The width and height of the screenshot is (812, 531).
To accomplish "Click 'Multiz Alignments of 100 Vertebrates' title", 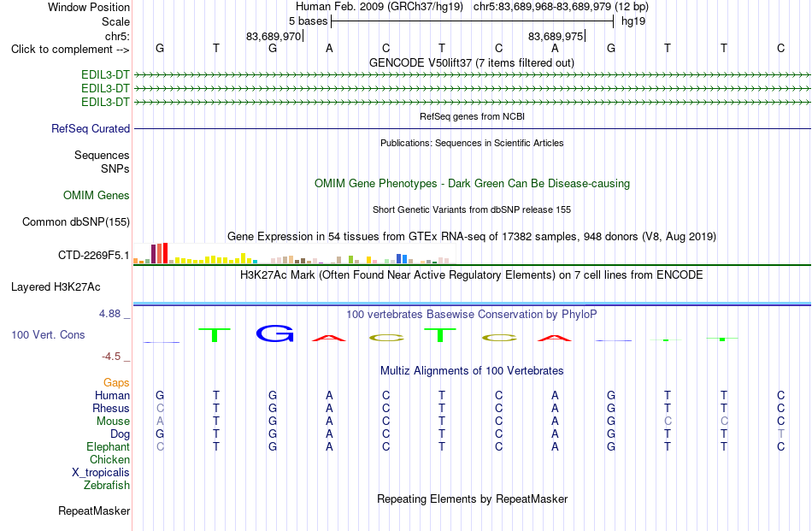I will click(472, 371).
